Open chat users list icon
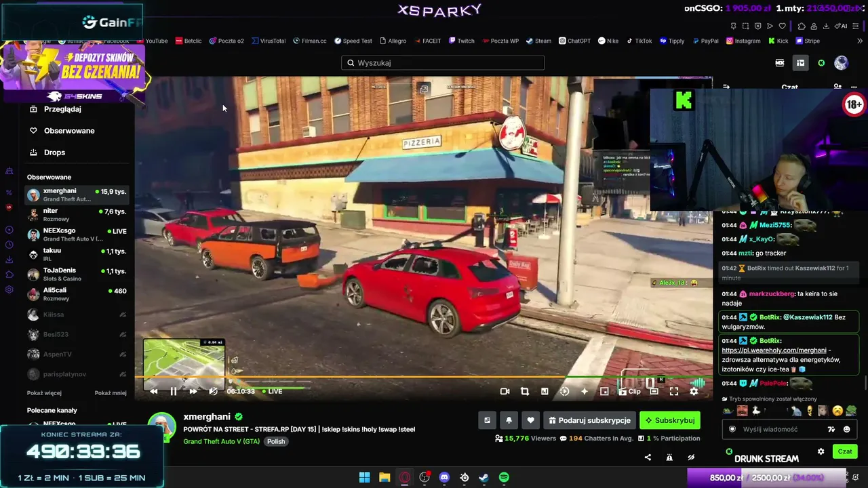This screenshot has width=868, height=488. point(837,87)
